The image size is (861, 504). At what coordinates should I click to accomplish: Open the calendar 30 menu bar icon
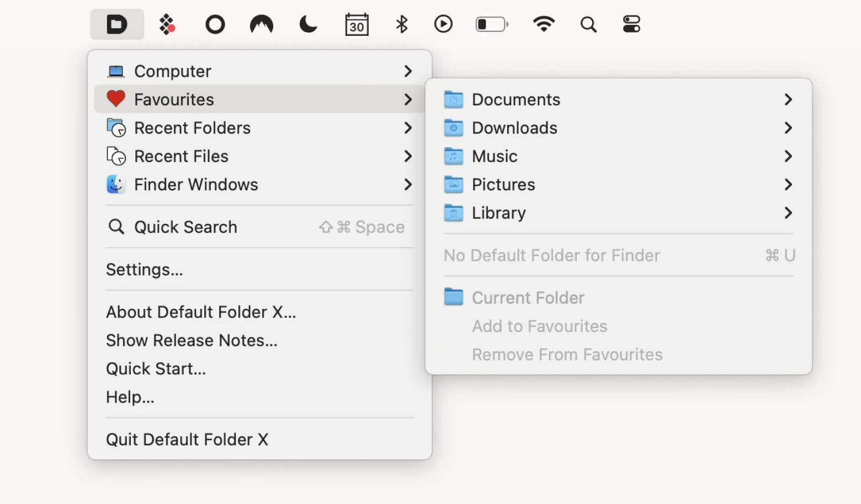tap(357, 24)
